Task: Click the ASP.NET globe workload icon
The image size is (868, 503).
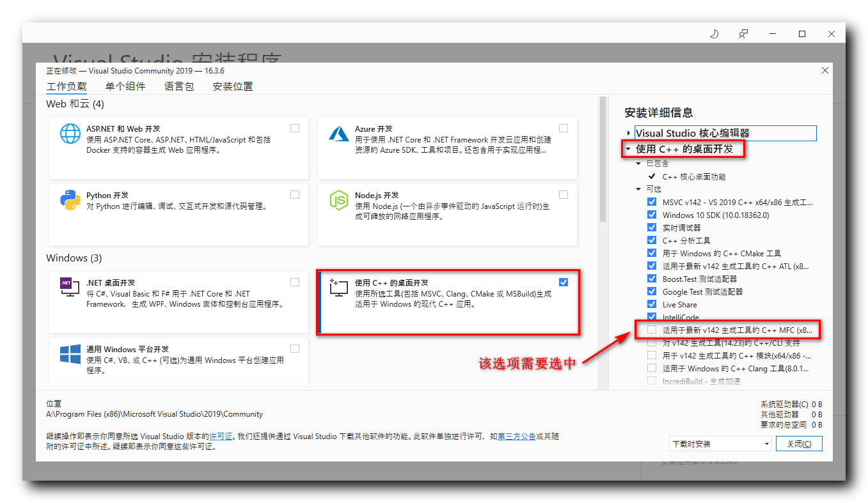Action: pos(70,134)
